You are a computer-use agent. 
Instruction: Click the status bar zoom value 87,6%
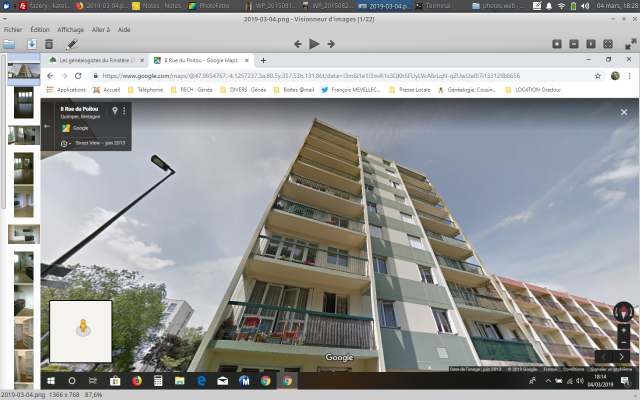click(x=93, y=395)
